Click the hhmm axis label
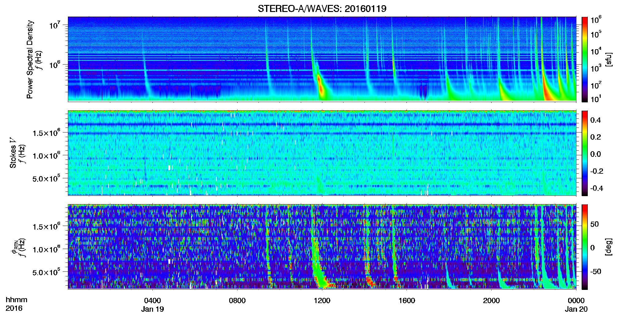The width and height of the screenshot is (644, 332). pos(16,300)
